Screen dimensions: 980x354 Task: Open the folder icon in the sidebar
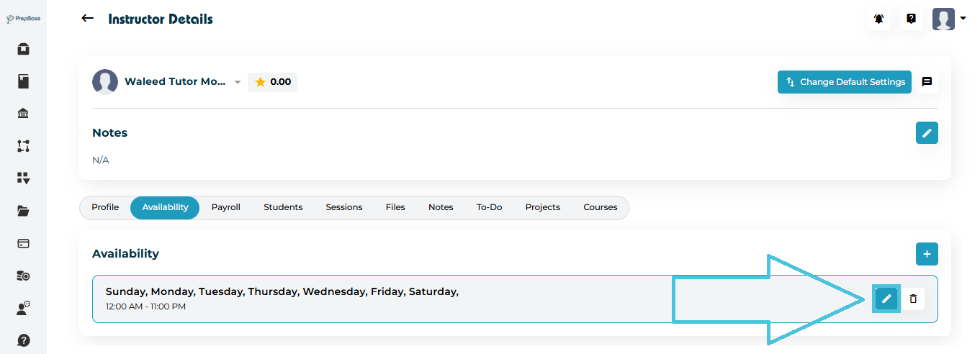point(23,211)
